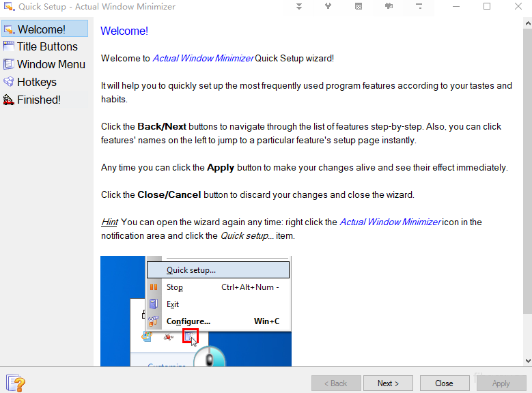This screenshot has height=393, width=532.
Task: Select the Welcome! page in sidebar
Action: tap(42, 29)
